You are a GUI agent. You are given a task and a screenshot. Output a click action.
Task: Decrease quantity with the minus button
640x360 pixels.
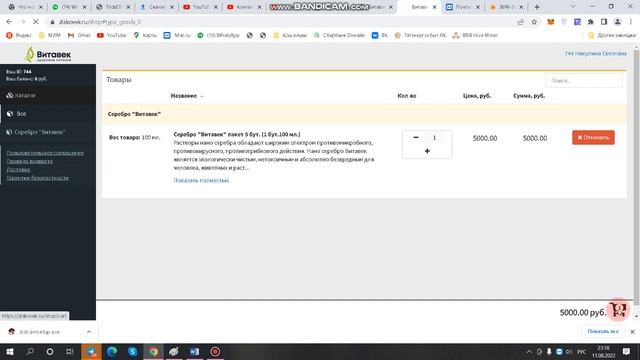(x=416, y=138)
